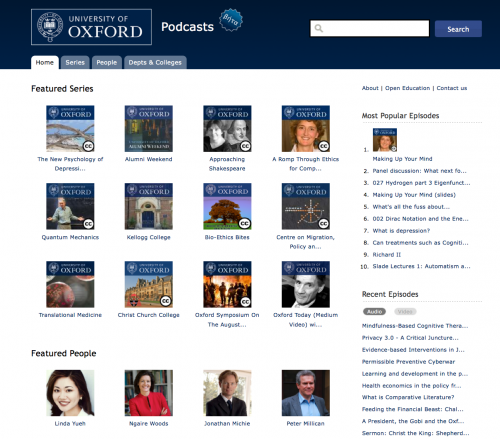The width and height of the screenshot is (500, 439).
Task: Click the Quantum Mechanics title link
Action: click(70, 237)
